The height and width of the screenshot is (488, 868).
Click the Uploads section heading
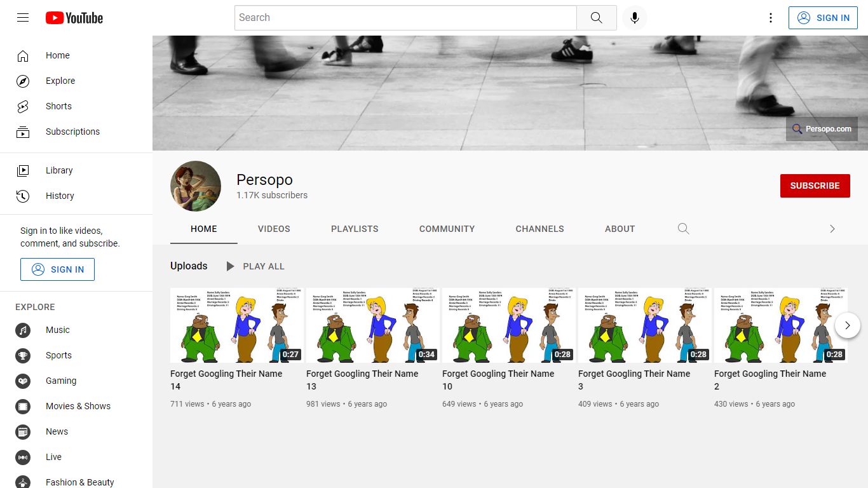(189, 266)
